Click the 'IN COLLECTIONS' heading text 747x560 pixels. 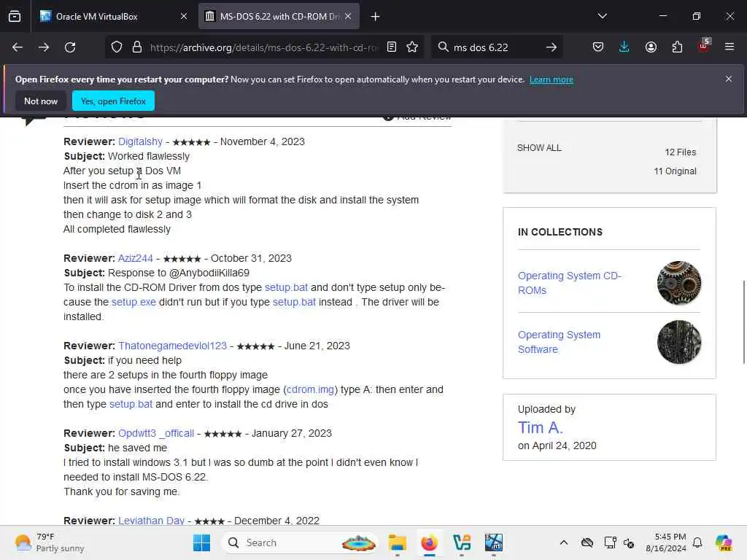560,232
